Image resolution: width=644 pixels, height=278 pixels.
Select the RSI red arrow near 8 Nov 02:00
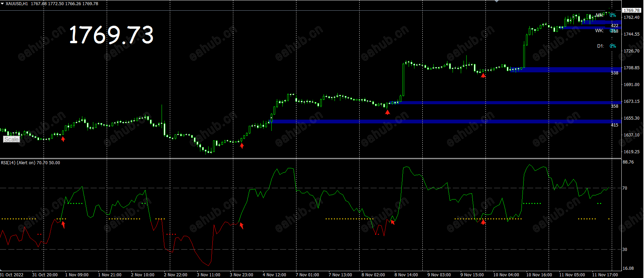[x=393, y=222]
